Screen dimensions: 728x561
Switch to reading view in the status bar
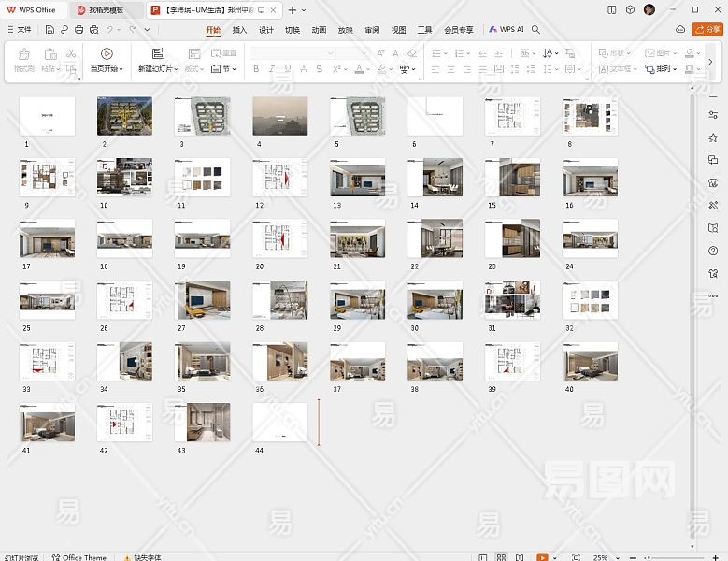pyautogui.click(x=520, y=556)
